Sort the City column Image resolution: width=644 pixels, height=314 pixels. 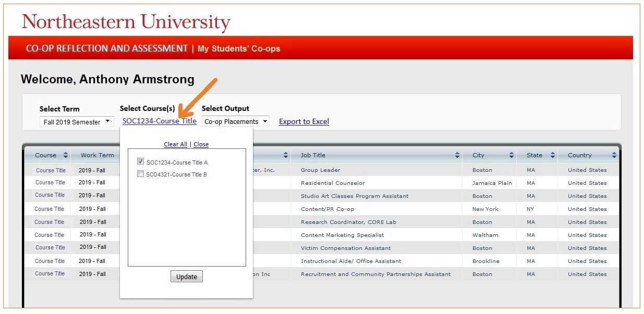[x=512, y=155]
